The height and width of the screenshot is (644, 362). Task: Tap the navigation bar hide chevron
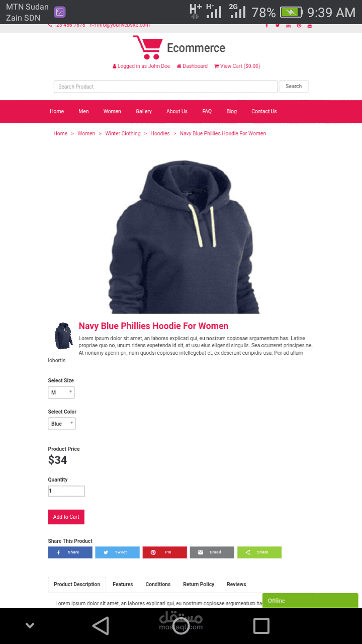(30, 626)
